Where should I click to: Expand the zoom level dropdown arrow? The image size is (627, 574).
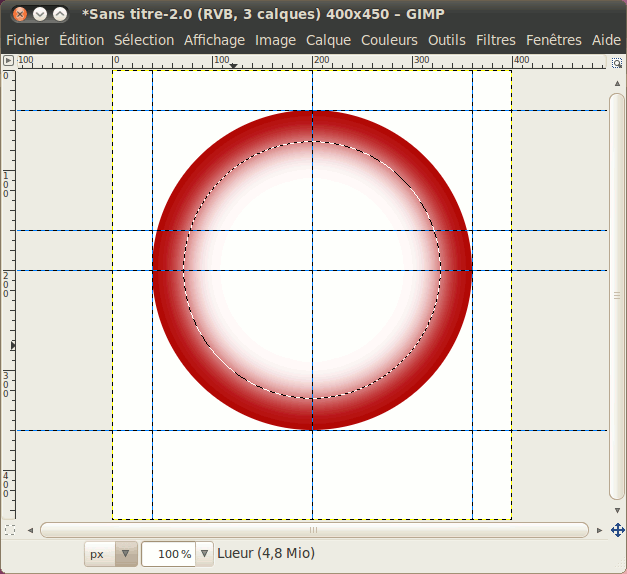pos(205,553)
